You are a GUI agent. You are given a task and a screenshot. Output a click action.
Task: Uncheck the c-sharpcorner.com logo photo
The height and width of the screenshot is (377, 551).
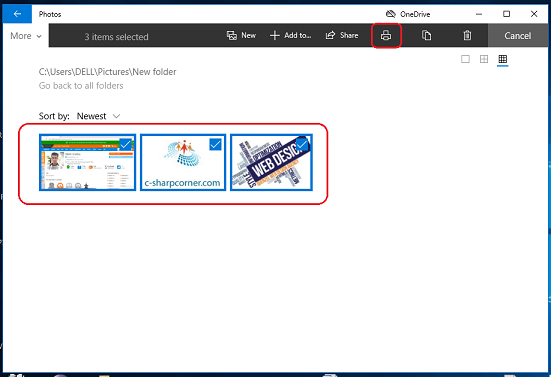215,144
